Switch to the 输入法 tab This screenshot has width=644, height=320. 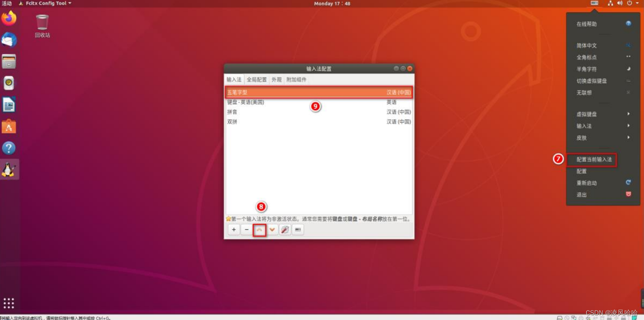234,80
